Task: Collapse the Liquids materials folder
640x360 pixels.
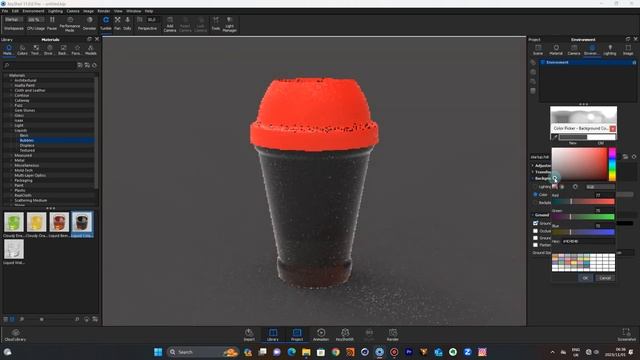Action: [x=11, y=130]
